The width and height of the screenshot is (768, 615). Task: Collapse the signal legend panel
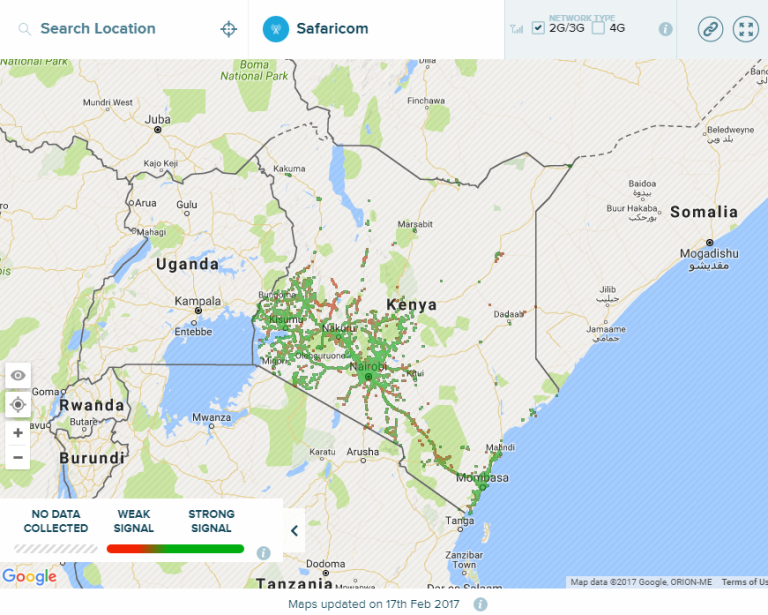[294, 531]
